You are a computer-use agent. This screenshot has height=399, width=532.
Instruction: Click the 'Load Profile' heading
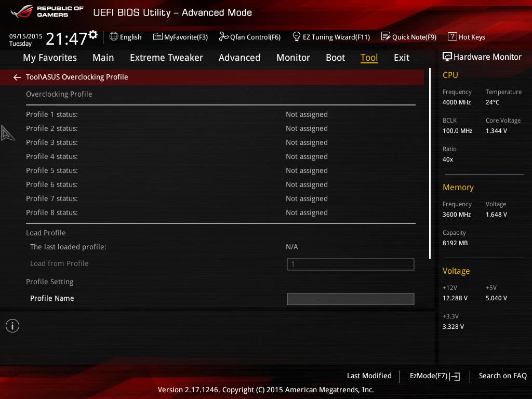pos(46,233)
